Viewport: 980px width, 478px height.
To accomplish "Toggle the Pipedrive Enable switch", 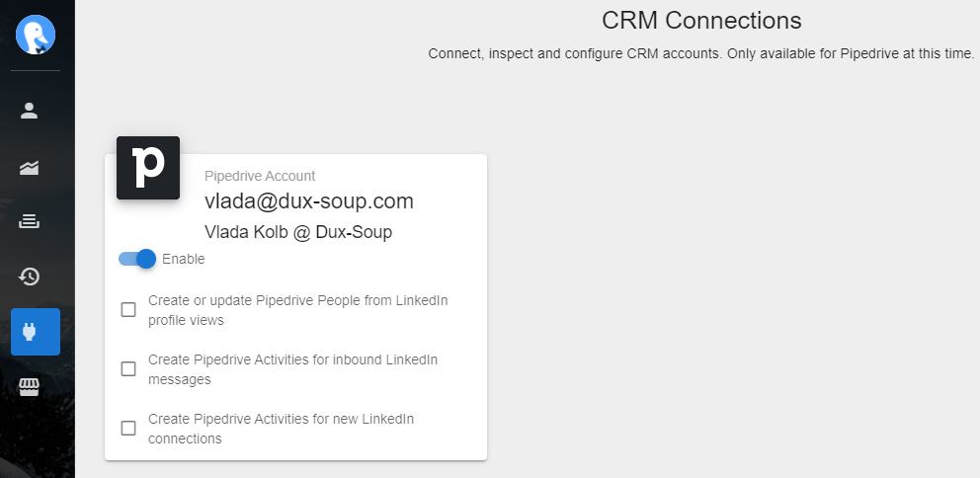I will click(137, 259).
